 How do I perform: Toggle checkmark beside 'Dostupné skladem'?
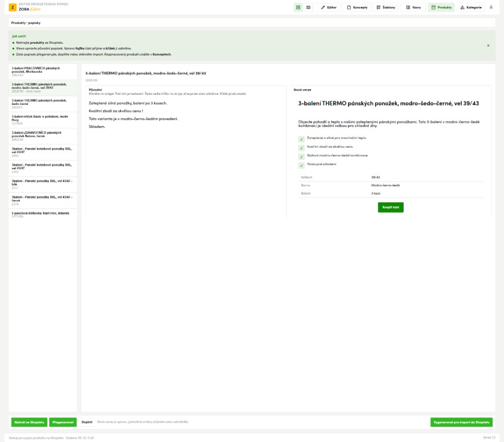coord(301,165)
